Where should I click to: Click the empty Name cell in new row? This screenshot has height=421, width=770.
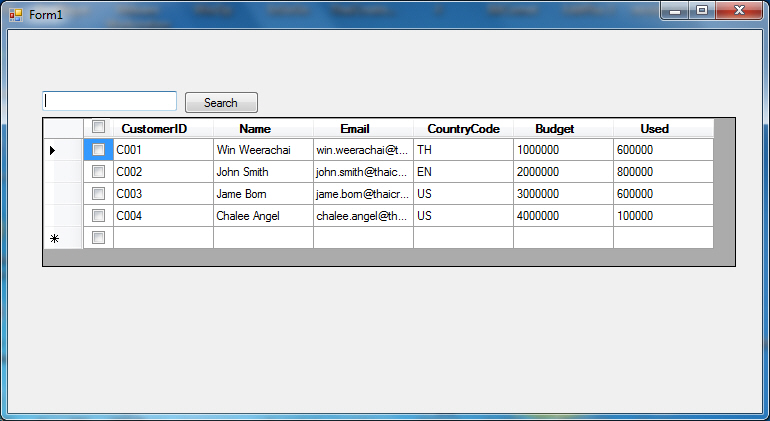point(263,238)
